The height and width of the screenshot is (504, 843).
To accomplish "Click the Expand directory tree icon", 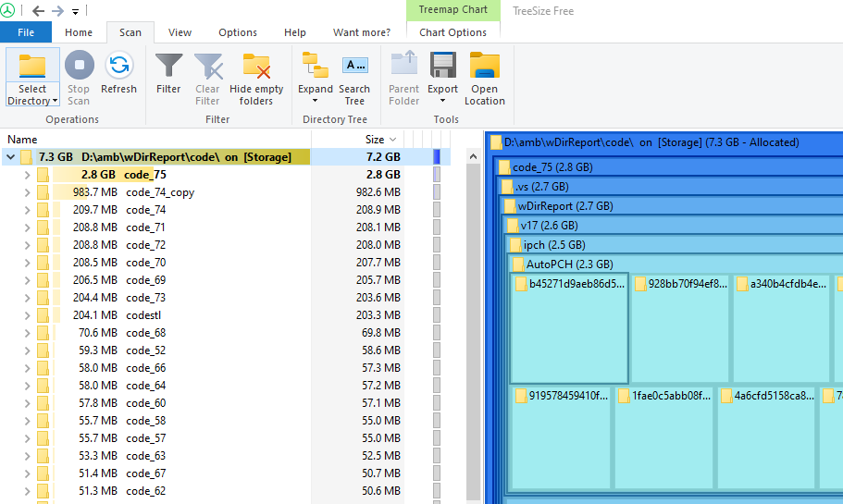I will pos(315,65).
